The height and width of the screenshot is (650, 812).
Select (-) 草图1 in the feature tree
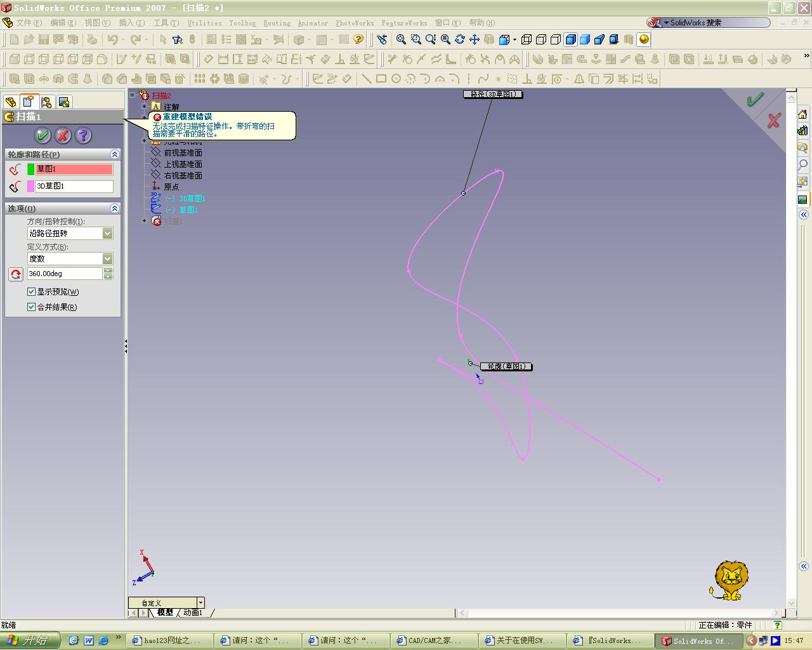(181, 210)
